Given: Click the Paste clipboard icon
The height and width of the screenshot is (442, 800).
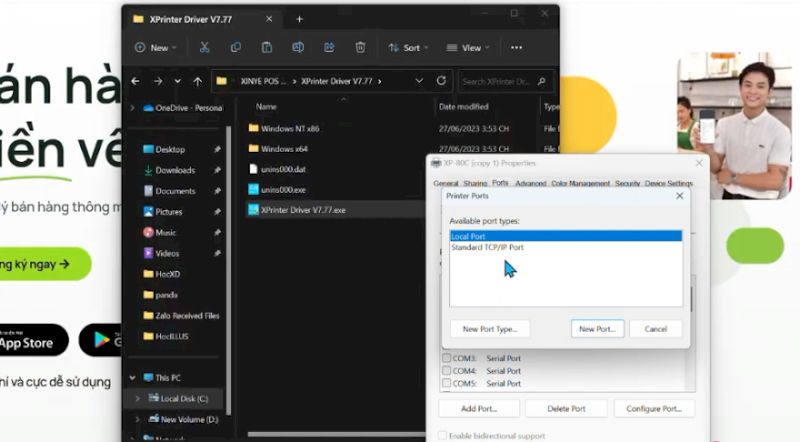Looking at the screenshot, I should [x=267, y=47].
